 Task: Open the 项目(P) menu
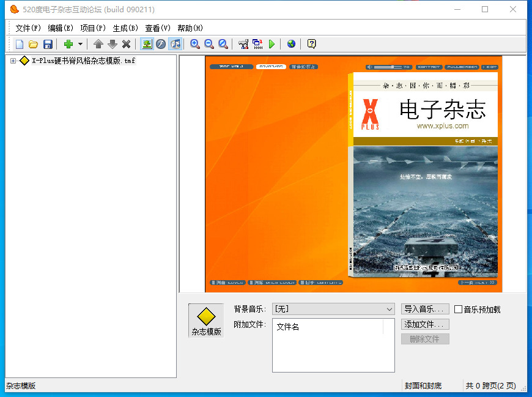93,28
